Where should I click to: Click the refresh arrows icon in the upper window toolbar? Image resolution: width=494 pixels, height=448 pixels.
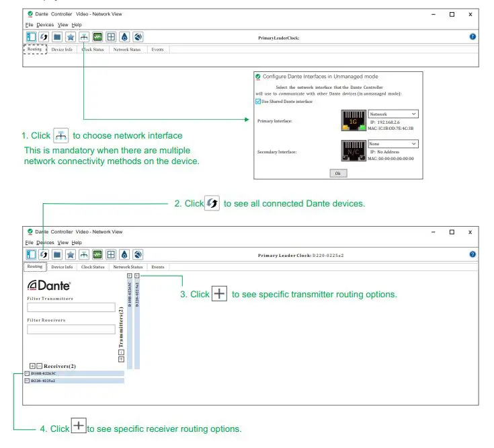44,37
